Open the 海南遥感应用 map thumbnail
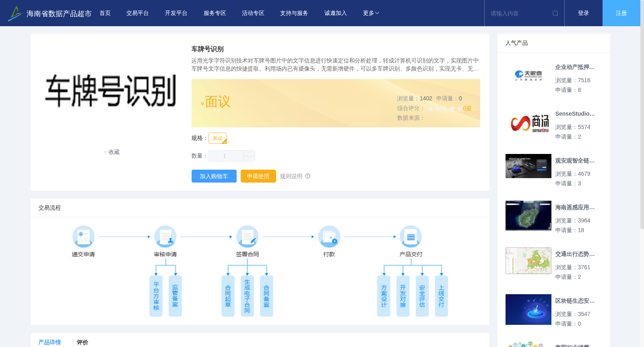Viewport: 644px width, 347px height. point(528,216)
